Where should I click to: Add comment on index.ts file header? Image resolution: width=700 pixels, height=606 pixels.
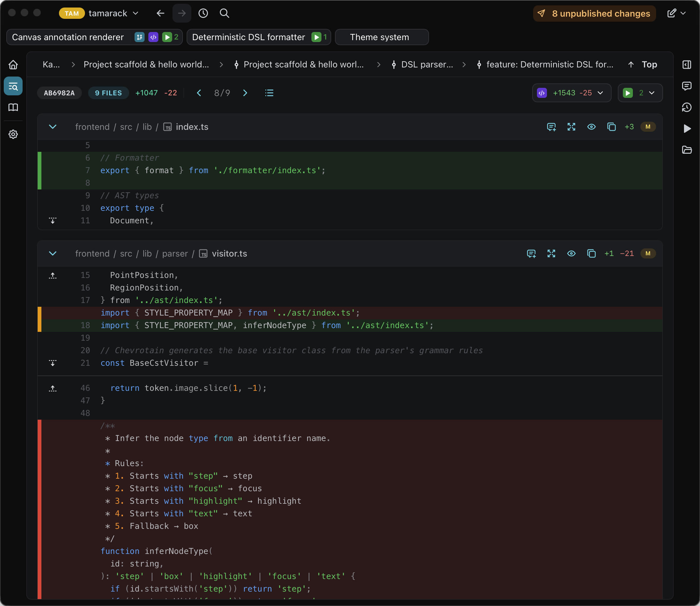click(x=551, y=127)
